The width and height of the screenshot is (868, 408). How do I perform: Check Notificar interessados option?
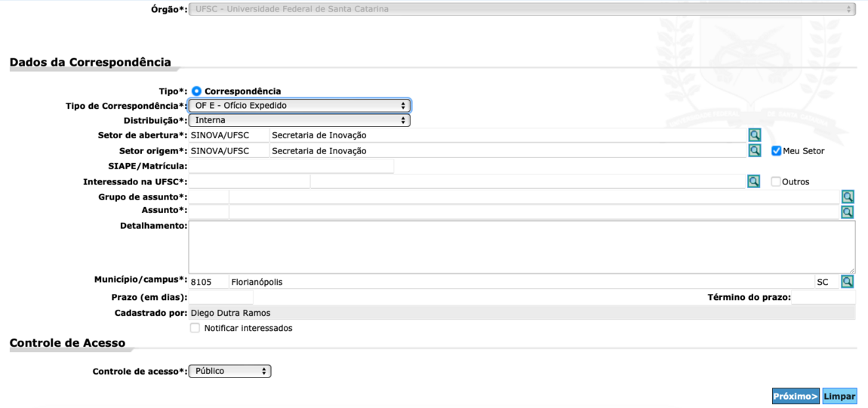(x=195, y=328)
